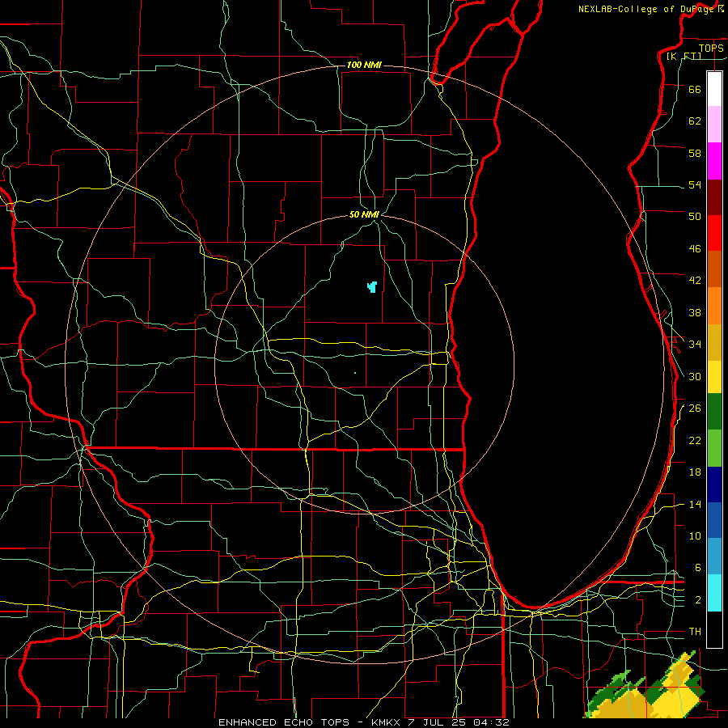
Task: Select the bright red legend swatch
Action: coord(714,233)
